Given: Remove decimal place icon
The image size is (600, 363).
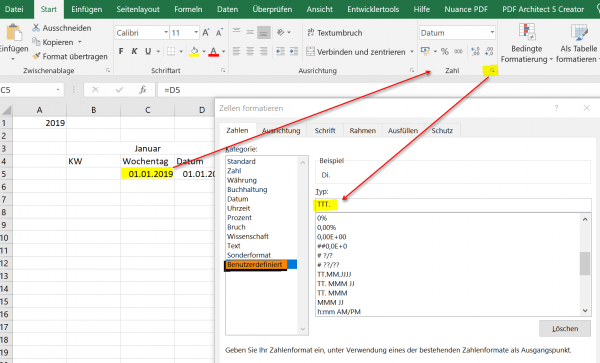Looking at the screenshot, I should click(x=489, y=51).
